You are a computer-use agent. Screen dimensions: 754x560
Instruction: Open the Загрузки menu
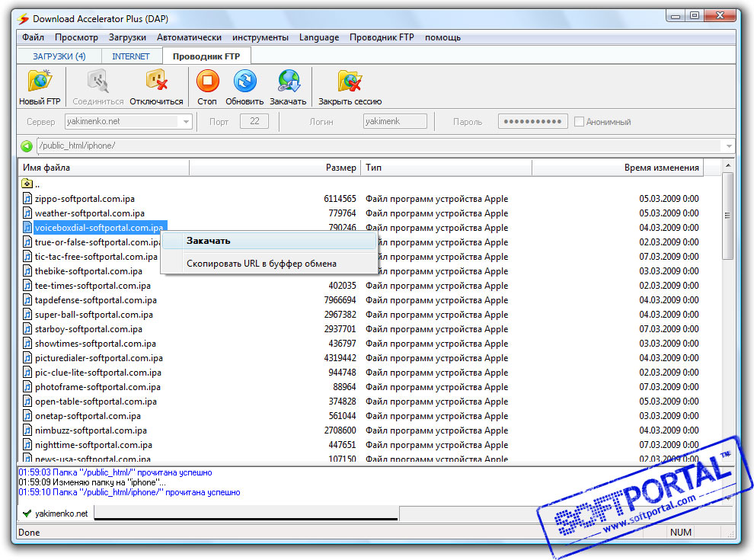pos(127,37)
